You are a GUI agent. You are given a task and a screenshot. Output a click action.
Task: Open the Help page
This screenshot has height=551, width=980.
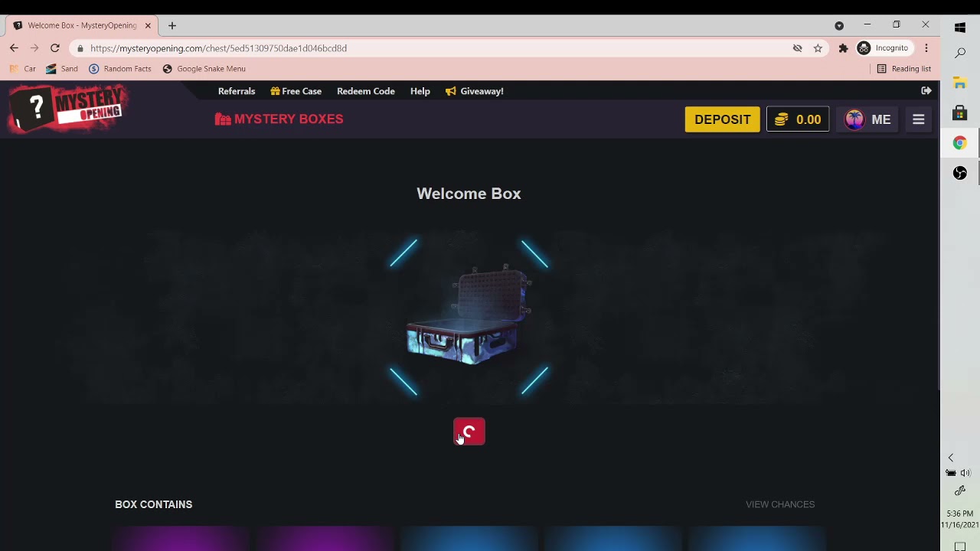[x=420, y=91]
